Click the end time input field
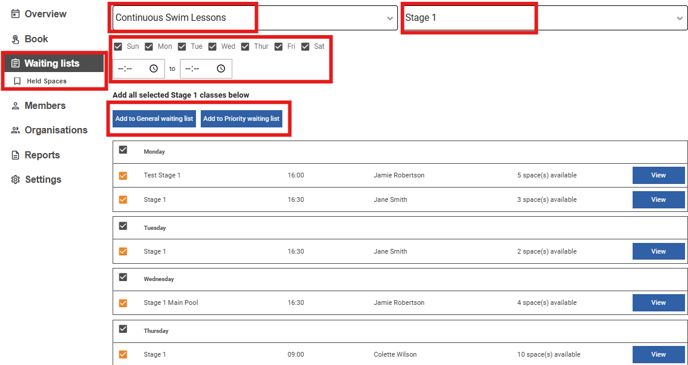The image size is (688, 365). coord(206,68)
